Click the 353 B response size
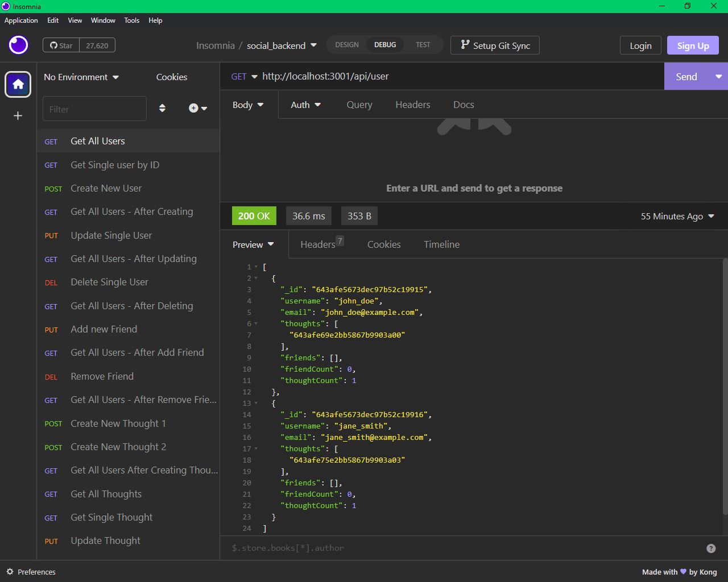The height and width of the screenshot is (582, 728). pyautogui.click(x=359, y=216)
